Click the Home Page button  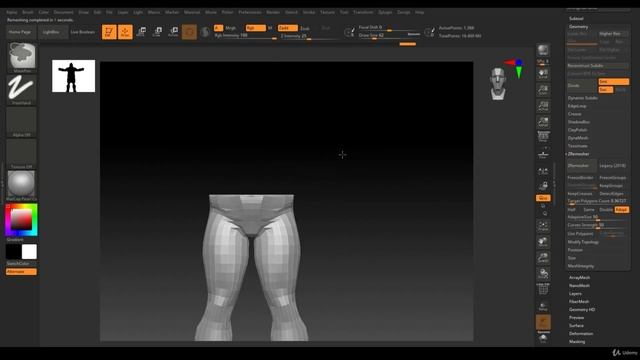click(x=20, y=32)
